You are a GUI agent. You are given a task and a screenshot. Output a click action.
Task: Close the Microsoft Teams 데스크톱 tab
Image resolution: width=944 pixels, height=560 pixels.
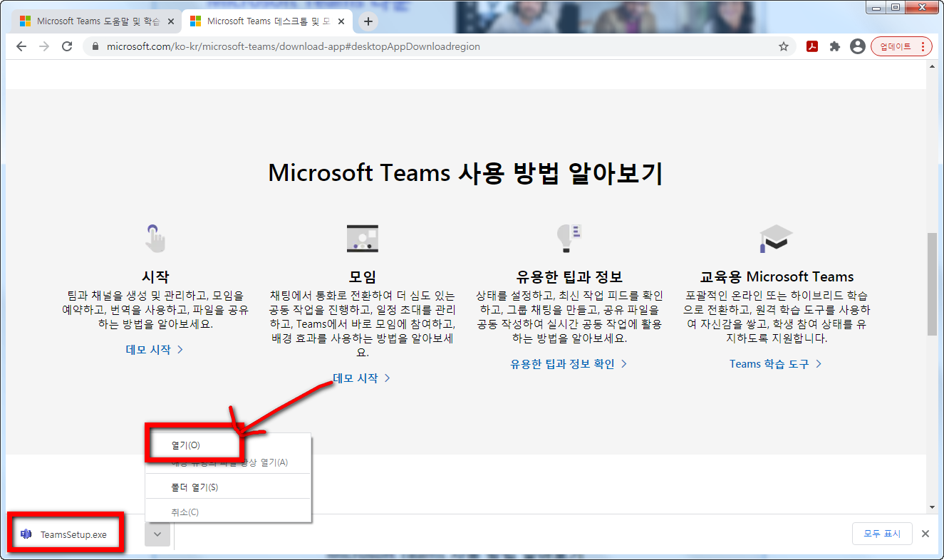point(341,21)
